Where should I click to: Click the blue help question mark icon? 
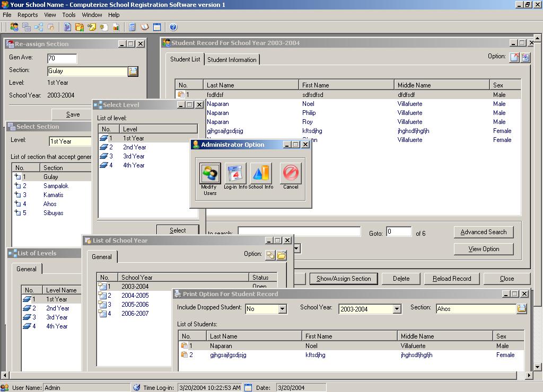pyautogui.click(x=173, y=27)
